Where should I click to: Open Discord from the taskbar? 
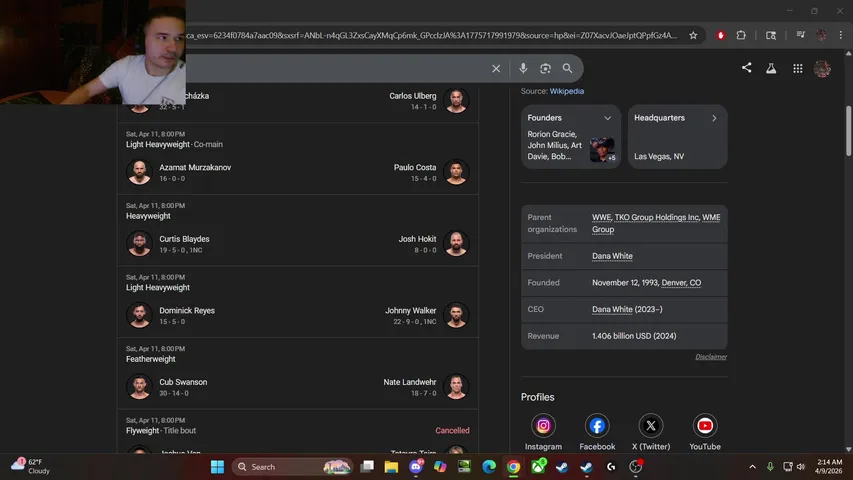click(x=416, y=467)
